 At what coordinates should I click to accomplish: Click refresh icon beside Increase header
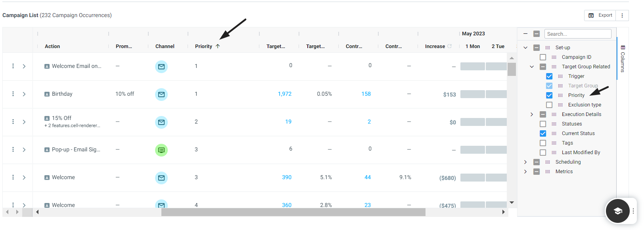(450, 46)
